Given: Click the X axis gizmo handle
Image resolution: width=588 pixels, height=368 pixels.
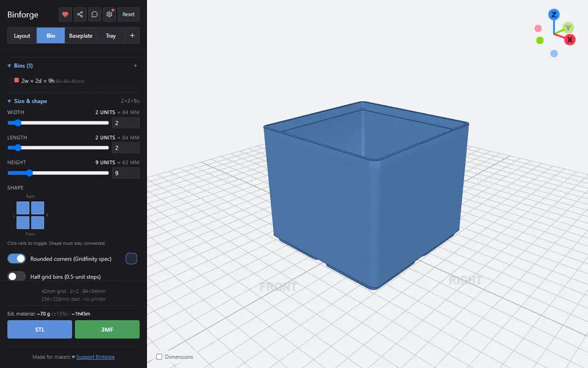Looking at the screenshot, I should click(x=570, y=39).
